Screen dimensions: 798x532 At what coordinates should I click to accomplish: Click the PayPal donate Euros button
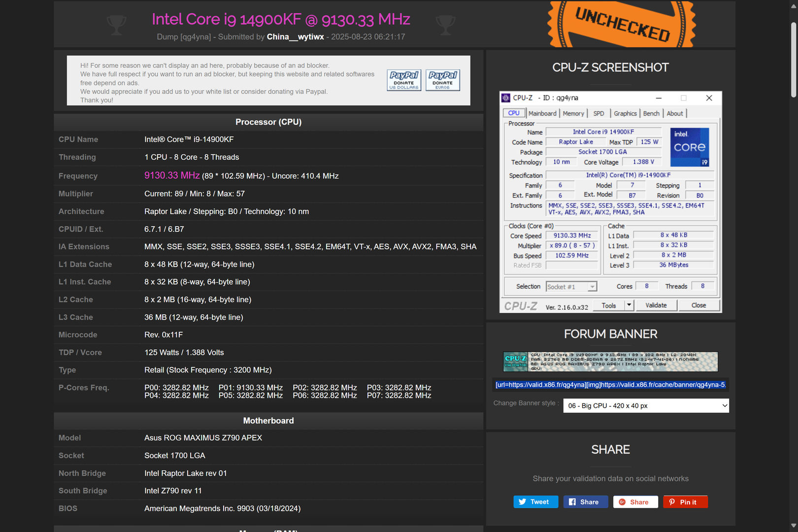click(443, 80)
